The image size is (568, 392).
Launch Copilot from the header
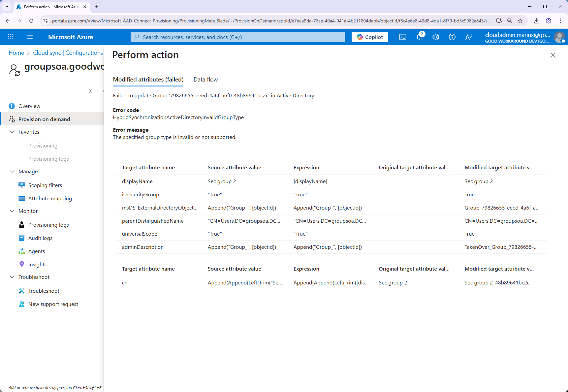(370, 37)
